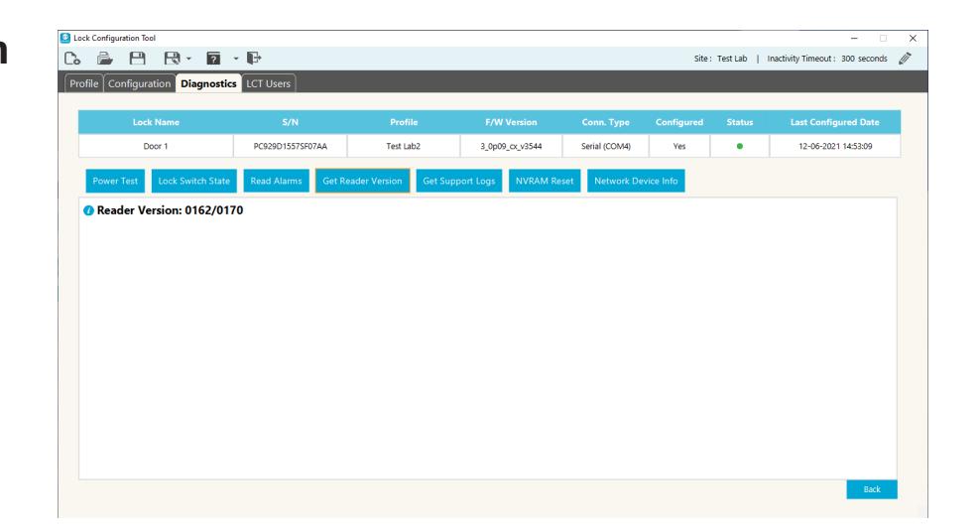Click the Conn. Type column header
The image size is (980, 530).
point(606,122)
